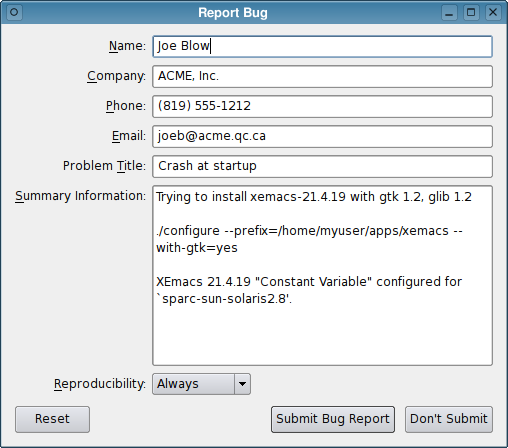Open the Always combo box

click(201, 384)
